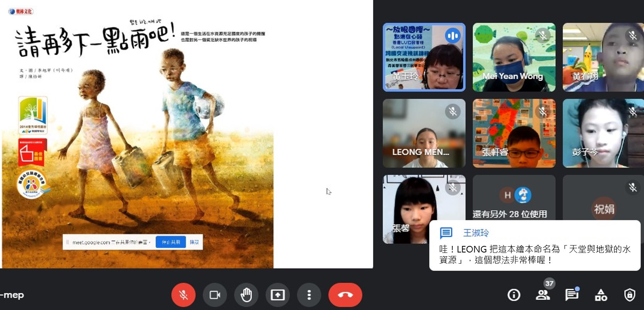Select 黃玉玲's video tile
The height and width of the screenshot is (310, 644).
[424, 57]
